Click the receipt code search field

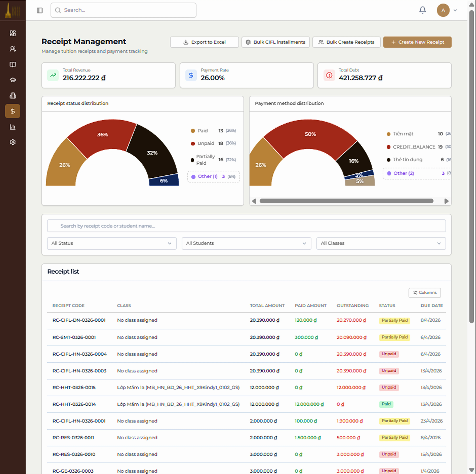coord(246,226)
